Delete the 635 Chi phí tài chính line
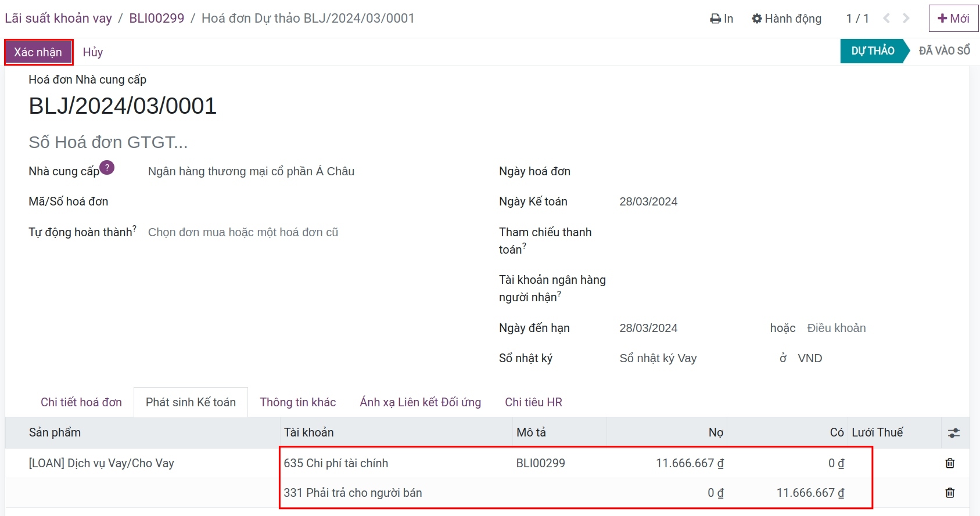This screenshot has height=516, width=980. point(950,463)
